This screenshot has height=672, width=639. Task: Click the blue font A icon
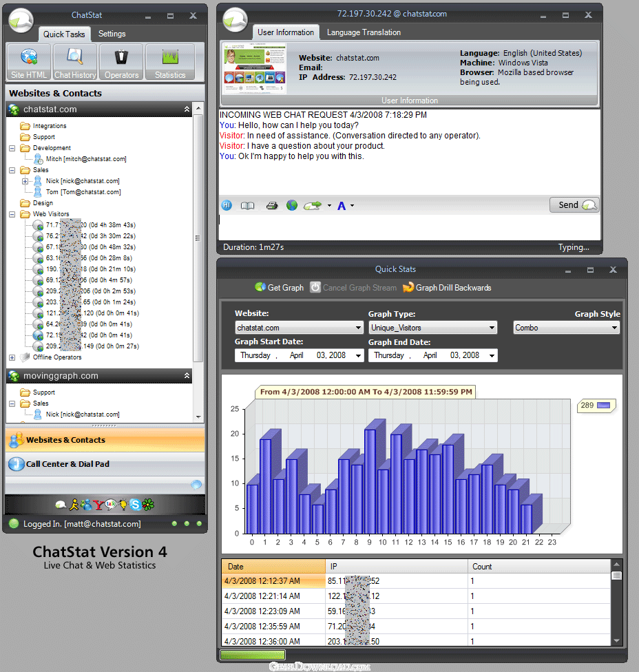(341, 206)
